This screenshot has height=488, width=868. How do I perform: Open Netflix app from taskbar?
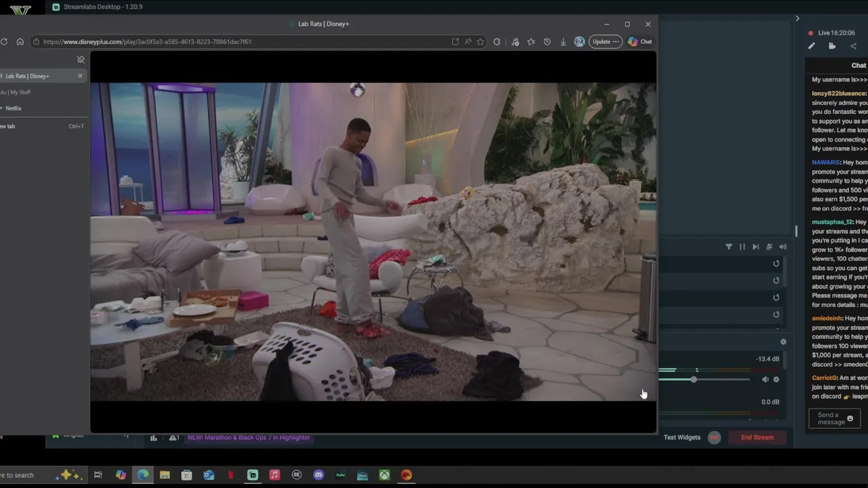coord(231,475)
